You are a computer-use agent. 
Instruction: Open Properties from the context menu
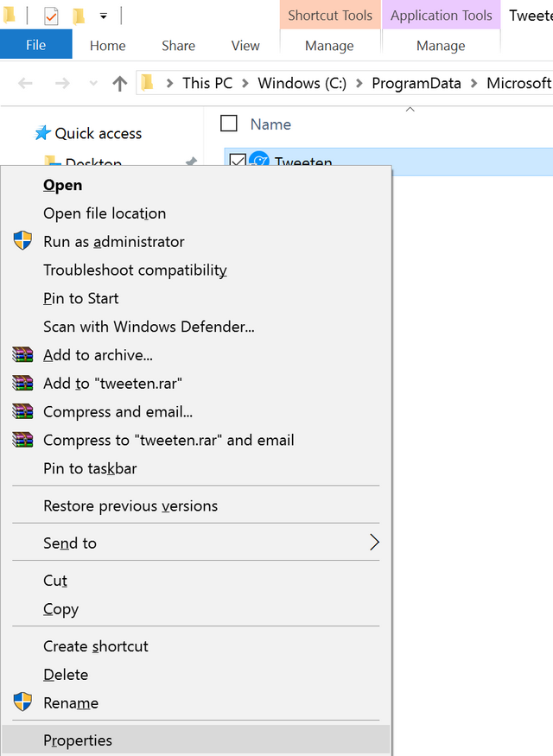point(196,740)
